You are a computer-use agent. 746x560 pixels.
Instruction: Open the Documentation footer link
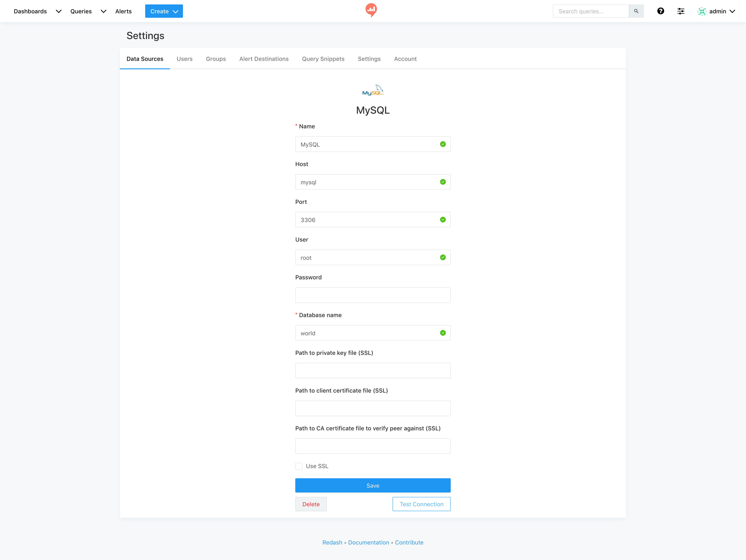click(368, 542)
